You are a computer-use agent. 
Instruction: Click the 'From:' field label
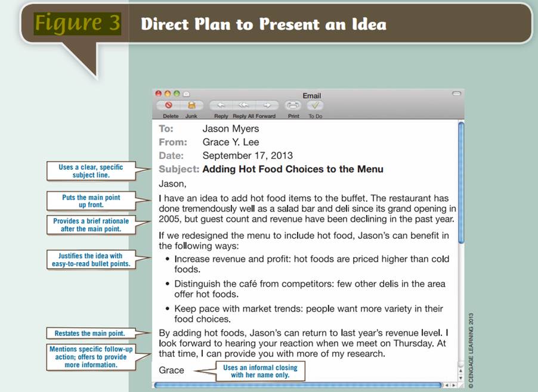tap(173, 142)
